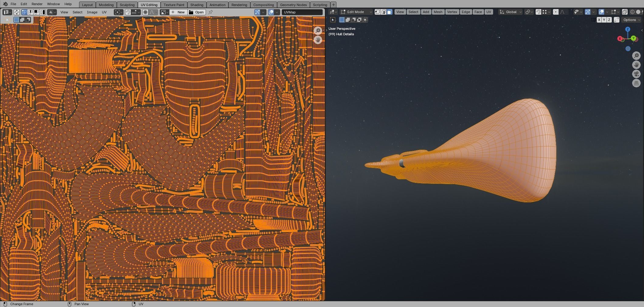Toggle gizmos in UV editor header

pos(257,12)
